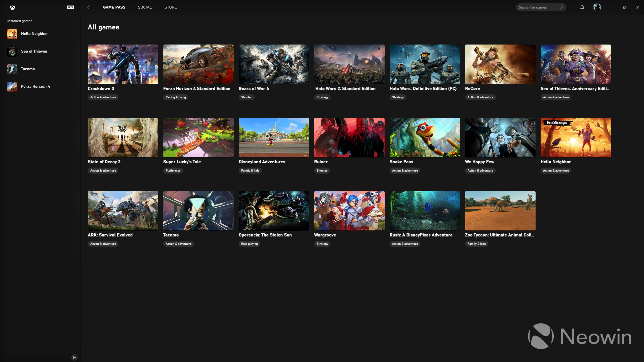Select the Action & adventure tag on Crackdown 3
This screenshot has height=362, width=644.
103,97
